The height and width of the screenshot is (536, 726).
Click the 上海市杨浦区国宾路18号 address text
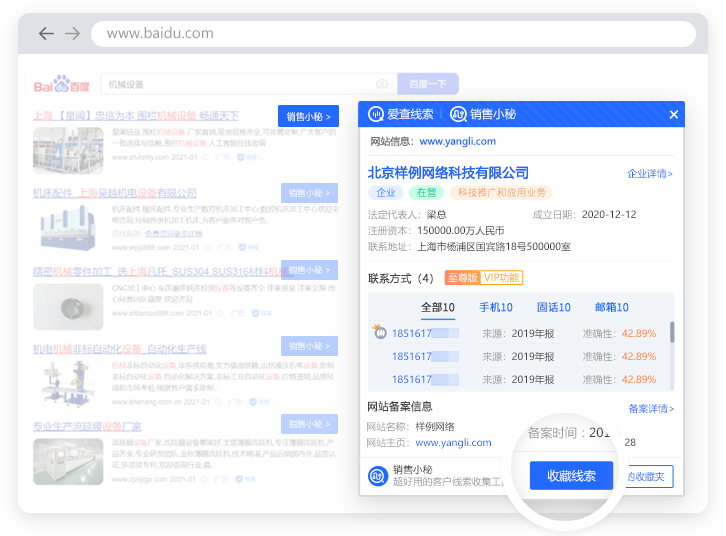[494, 247]
